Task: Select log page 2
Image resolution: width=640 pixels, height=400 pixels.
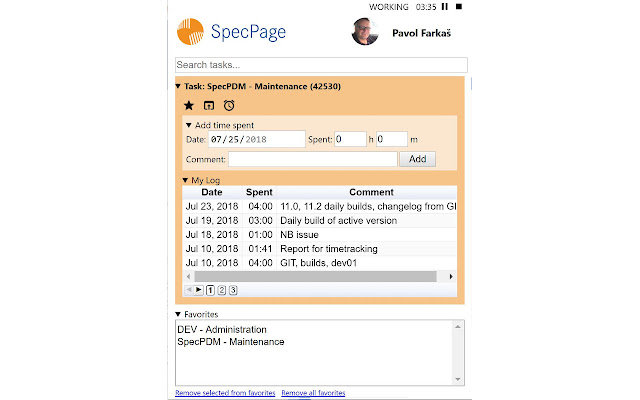Action: pyautogui.click(x=222, y=290)
